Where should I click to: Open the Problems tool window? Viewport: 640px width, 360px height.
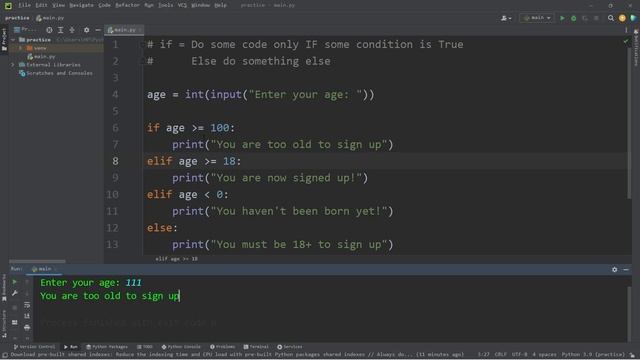click(x=222, y=347)
